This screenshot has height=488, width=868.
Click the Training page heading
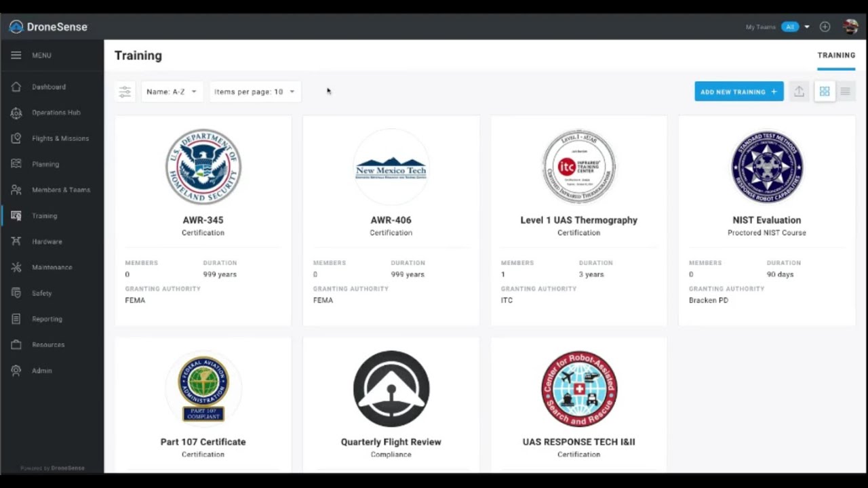138,56
